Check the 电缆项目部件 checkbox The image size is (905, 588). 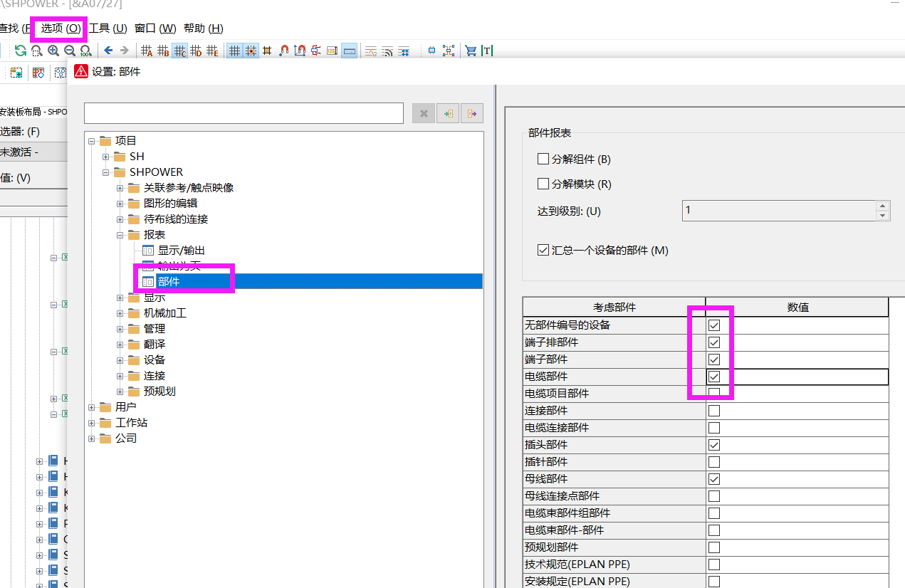(713, 393)
